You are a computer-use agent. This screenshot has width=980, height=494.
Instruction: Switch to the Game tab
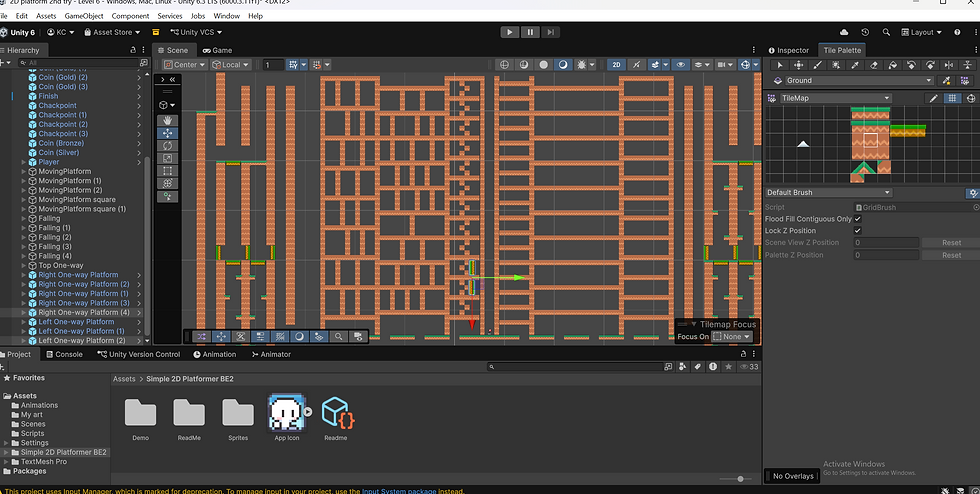217,50
